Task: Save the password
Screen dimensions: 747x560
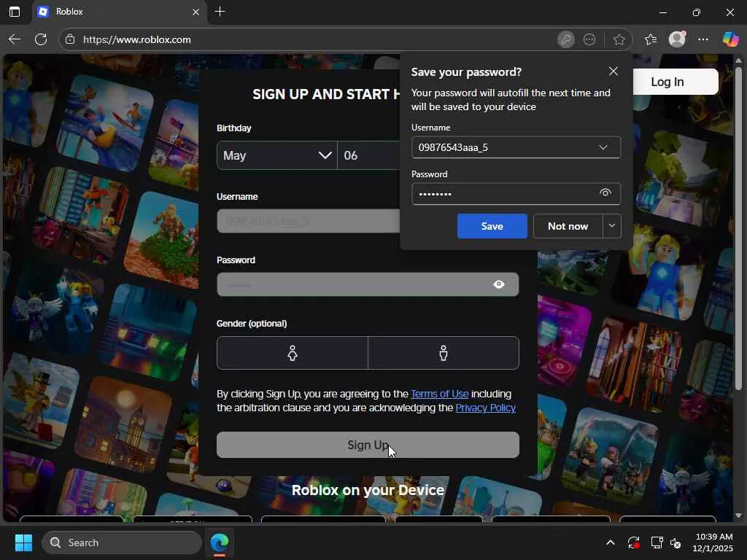Action: 492,226
